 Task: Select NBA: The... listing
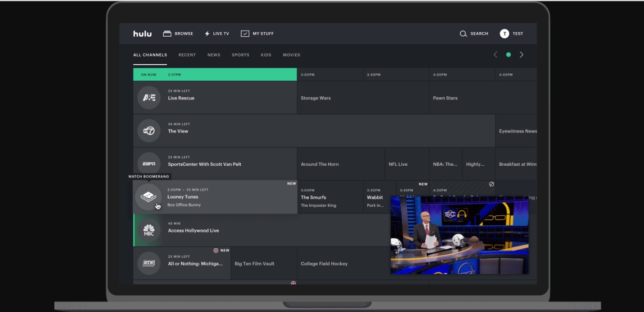pos(446,164)
